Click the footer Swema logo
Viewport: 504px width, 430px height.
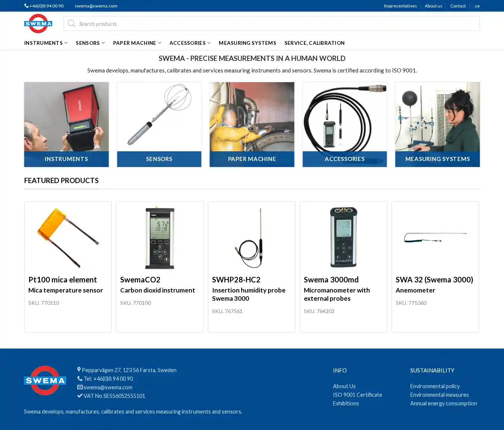[x=45, y=380]
